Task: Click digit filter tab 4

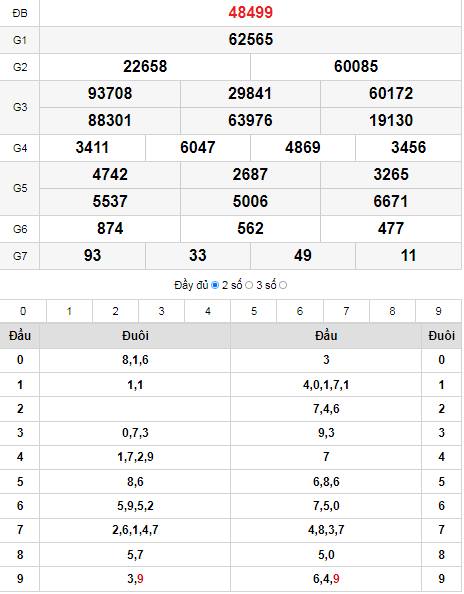Action: click(208, 311)
